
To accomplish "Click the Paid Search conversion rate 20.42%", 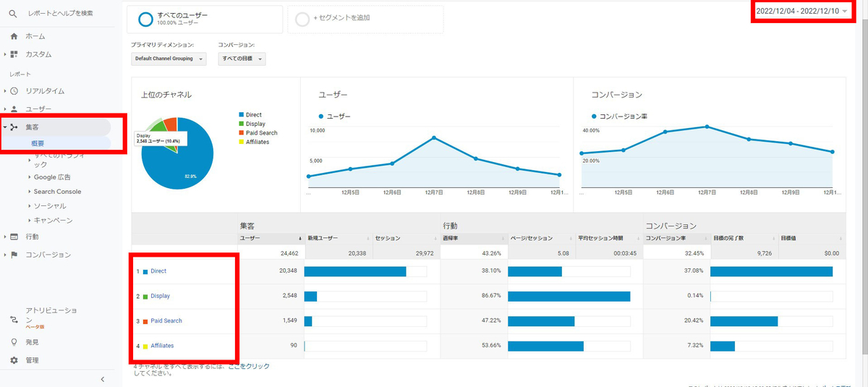I will point(693,320).
